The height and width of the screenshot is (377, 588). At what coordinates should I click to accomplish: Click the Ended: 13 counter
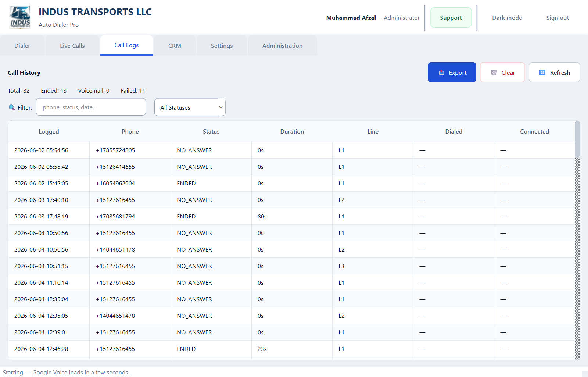point(54,90)
